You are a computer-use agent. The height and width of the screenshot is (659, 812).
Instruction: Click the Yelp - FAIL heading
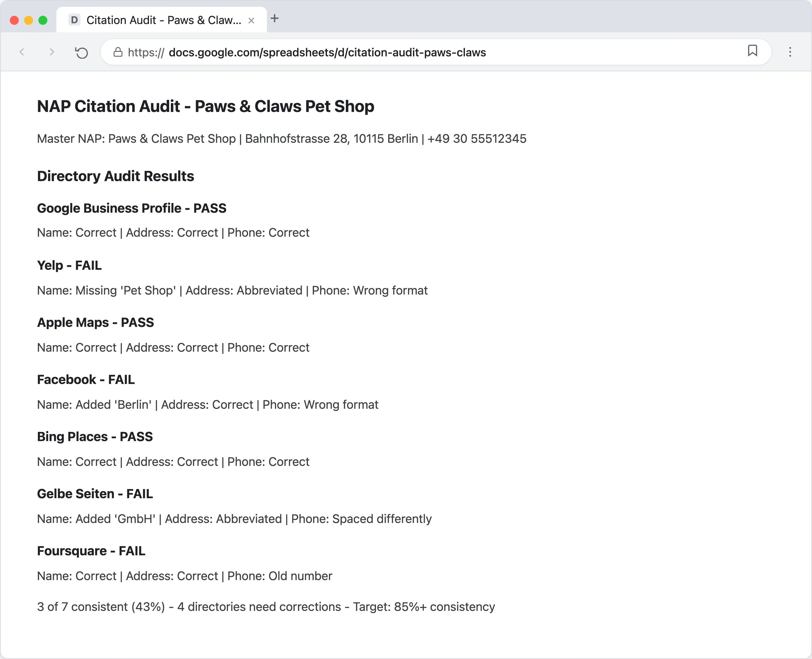[69, 266]
